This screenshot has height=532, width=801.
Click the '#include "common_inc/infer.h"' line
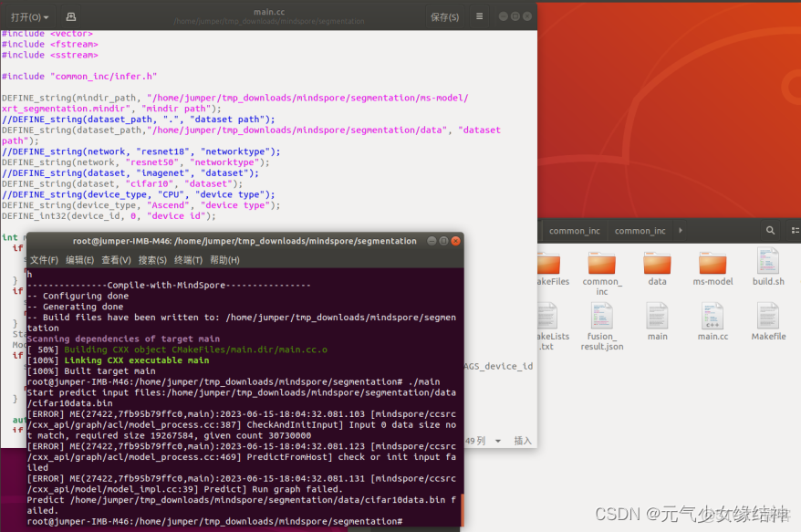point(79,76)
